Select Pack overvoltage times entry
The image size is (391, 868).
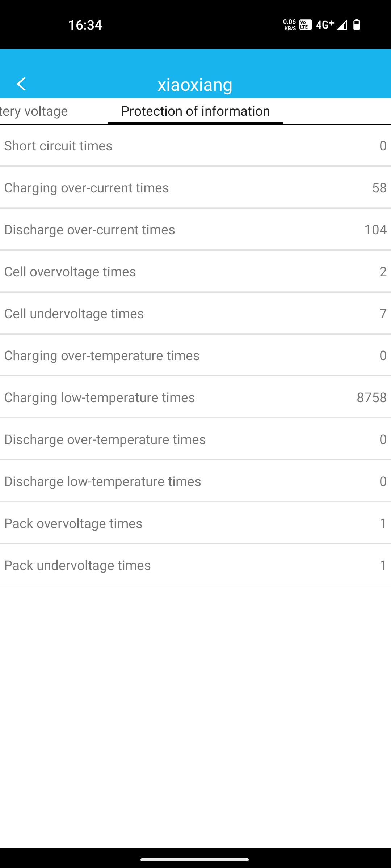(x=195, y=523)
